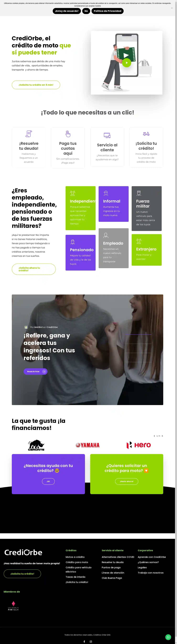The image size is (177, 644).
Task: Open ¿Quiénes somos? in Corporativo menu
Action: (x=148, y=562)
